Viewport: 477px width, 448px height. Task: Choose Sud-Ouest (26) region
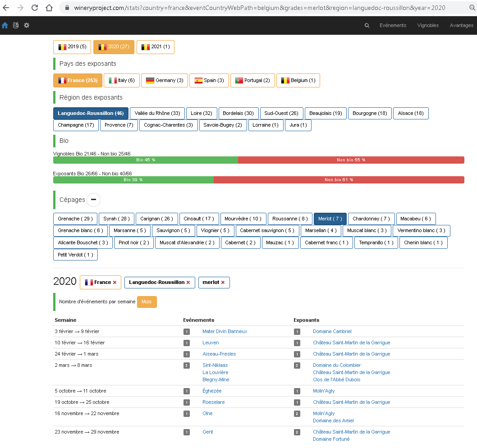pos(281,114)
